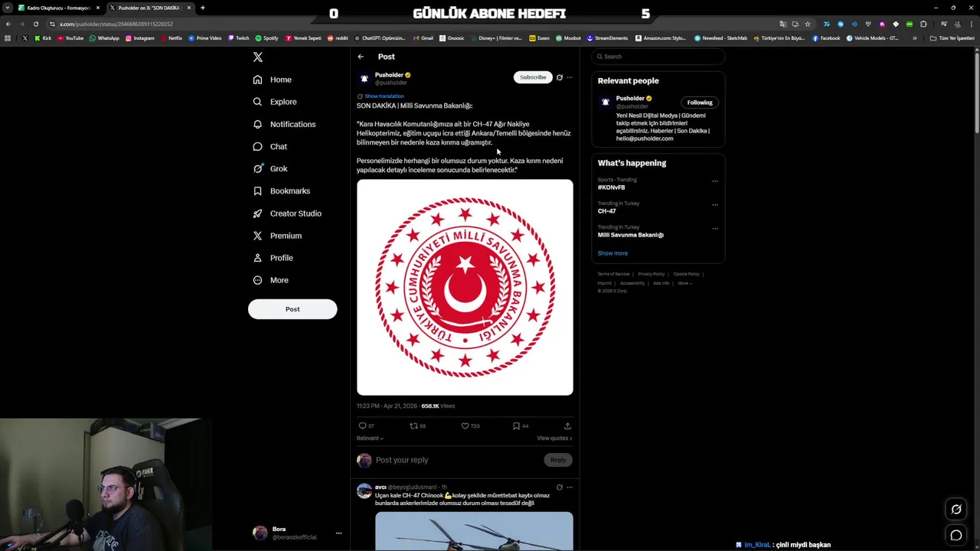Open the Milli Savunma Bakanlığı trending topic
Image resolution: width=980 pixels, height=551 pixels.
(631, 235)
